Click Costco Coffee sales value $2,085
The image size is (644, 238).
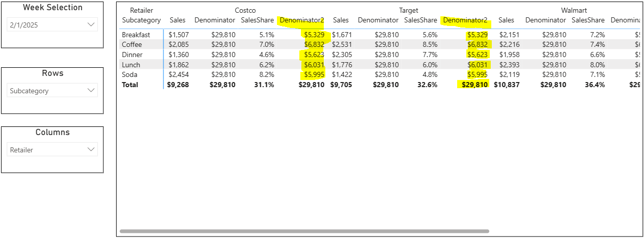pos(178,44)
